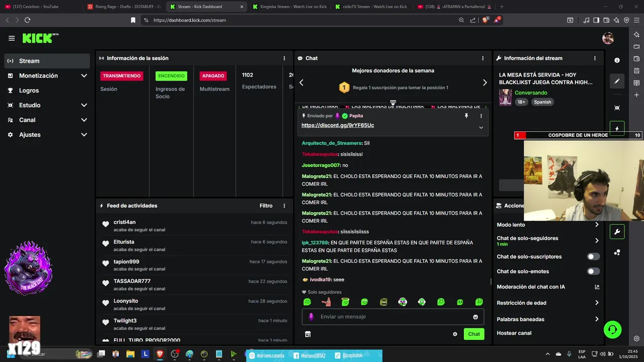Click the Brave browser icon in the taskbar
The height and width of the screenshot is (362, 644).
click(x=160, y=354)
